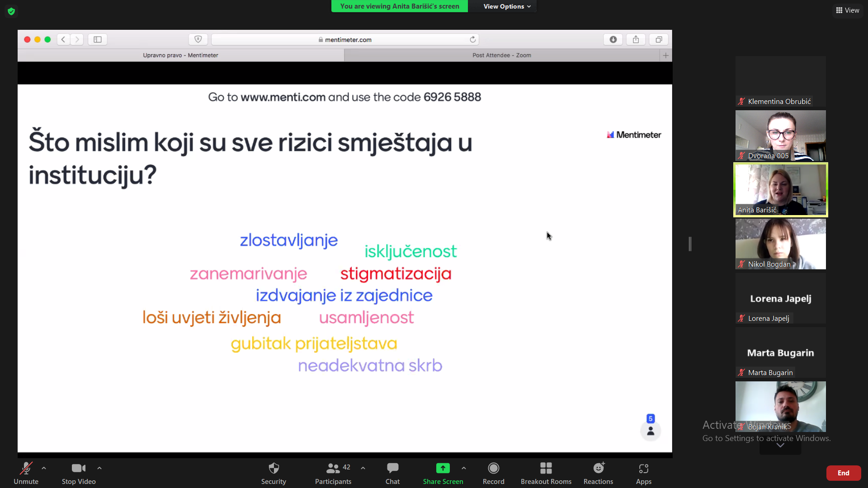Click Safari forward arrow in shared screen
Image resolution: width=868 pixels, height=488 pixels.
[77, 40]
